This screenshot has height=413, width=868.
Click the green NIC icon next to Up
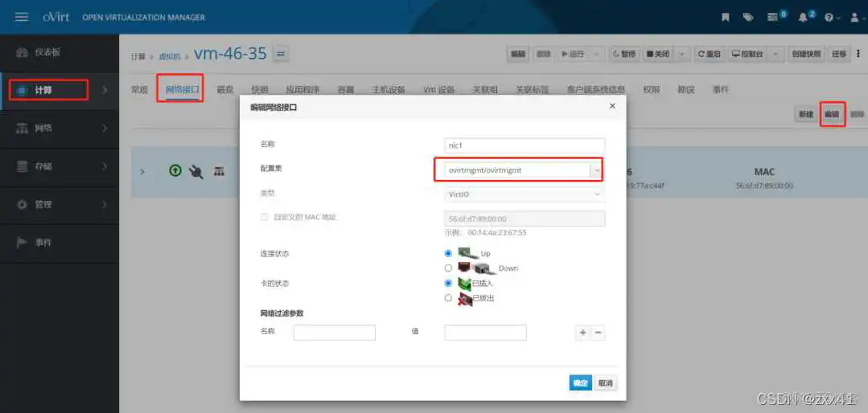pos(467,253)
